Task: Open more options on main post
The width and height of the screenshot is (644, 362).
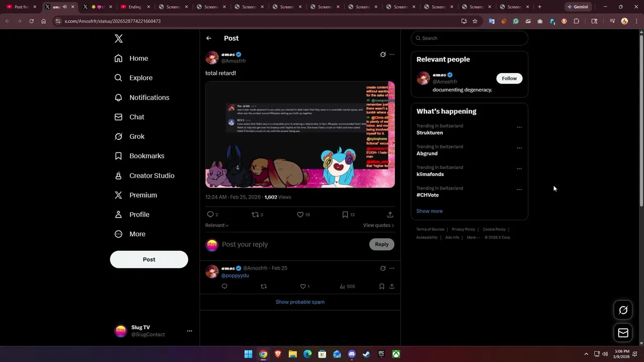Action: tap(392, 54)
